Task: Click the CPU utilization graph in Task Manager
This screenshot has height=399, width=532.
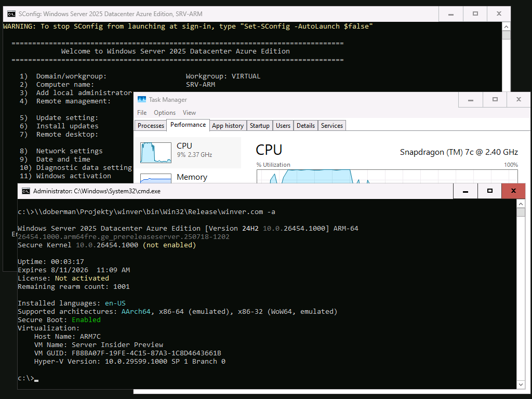Action: (387, 177)
